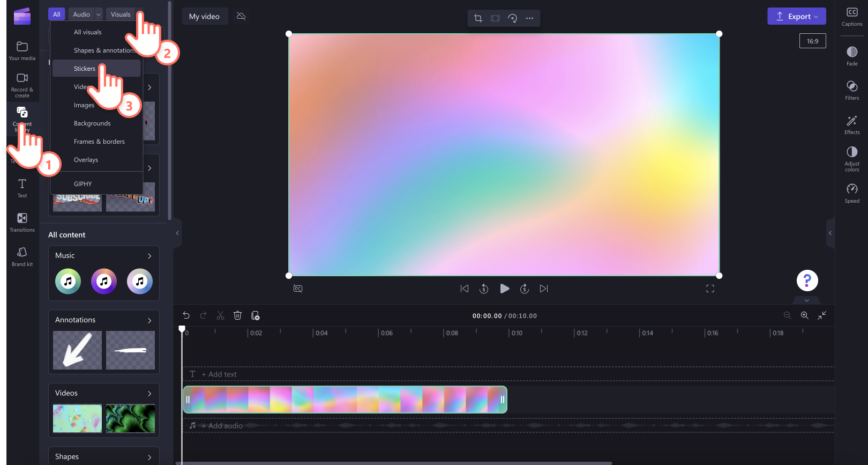The width and height of the screenshot is (868, 465).
Task: Select the green fractal video thumbnail
Action: pos(130,418)
